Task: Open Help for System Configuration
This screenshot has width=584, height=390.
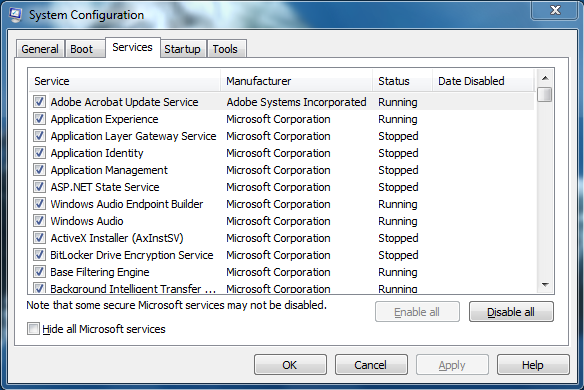Action: click(533, 365)
